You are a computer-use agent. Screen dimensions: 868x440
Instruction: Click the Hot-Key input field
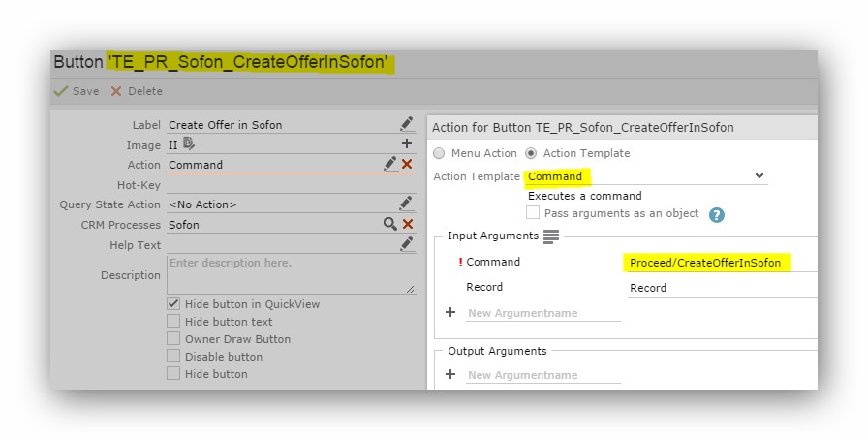pos(292,185)
